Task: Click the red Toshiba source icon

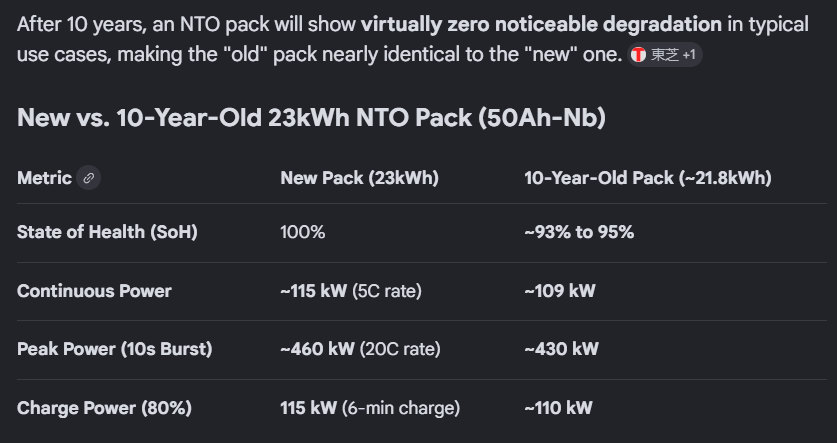Action: (640, 56)
